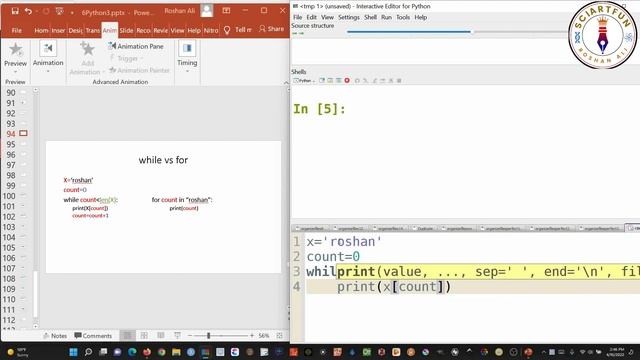Expand the Preview dropdown arrow
640x360 pixels.
point(16,72)
